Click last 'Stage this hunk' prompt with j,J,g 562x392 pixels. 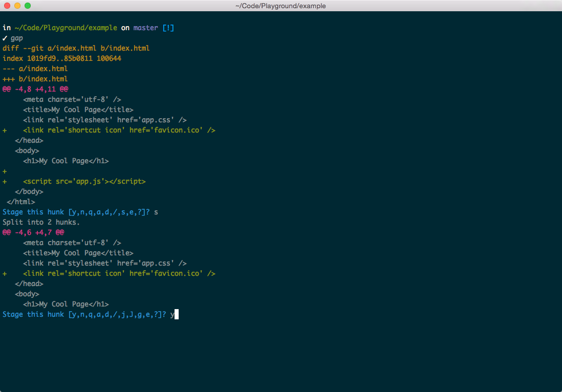89,315
